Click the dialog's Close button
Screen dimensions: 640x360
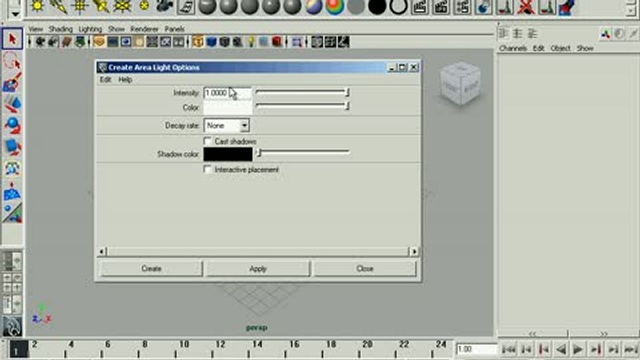365,269
